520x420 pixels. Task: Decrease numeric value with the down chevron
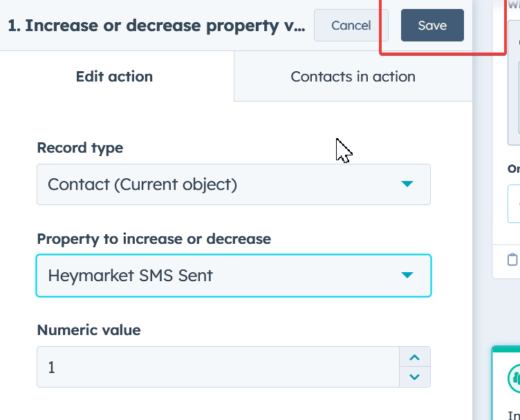(415, 376)
